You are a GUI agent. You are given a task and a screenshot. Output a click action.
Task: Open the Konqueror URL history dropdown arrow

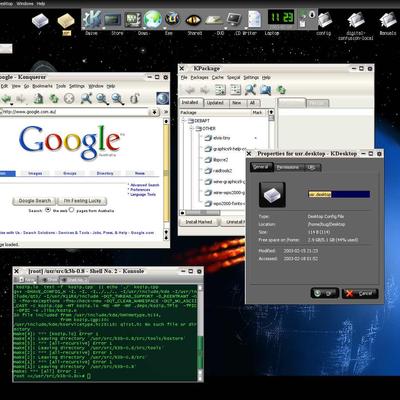click(x=155, y=112)
